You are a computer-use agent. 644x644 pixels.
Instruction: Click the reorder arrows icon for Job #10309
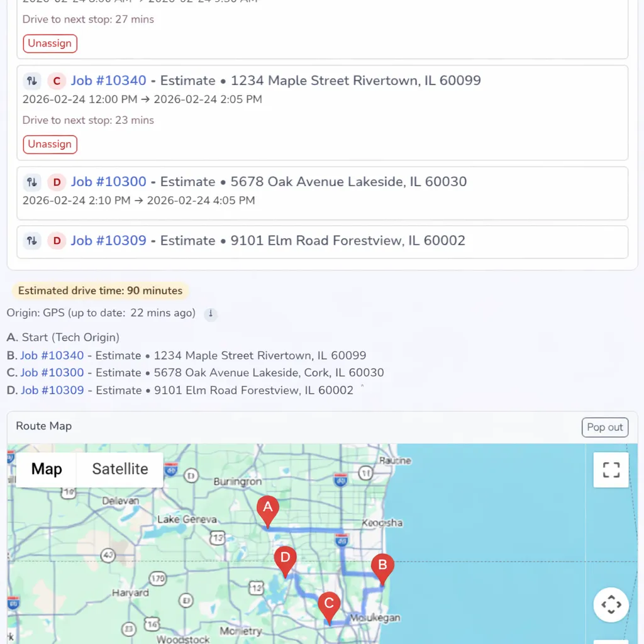(x=32, y=241)
